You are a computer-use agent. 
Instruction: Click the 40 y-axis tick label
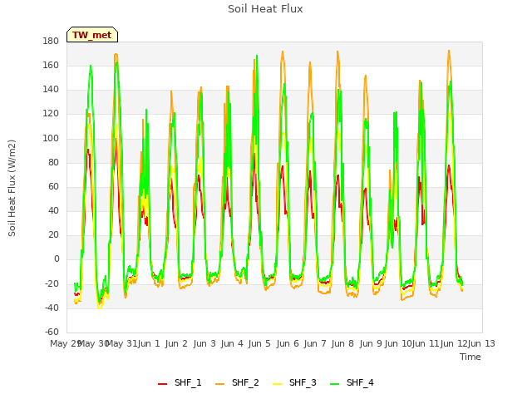53,210
